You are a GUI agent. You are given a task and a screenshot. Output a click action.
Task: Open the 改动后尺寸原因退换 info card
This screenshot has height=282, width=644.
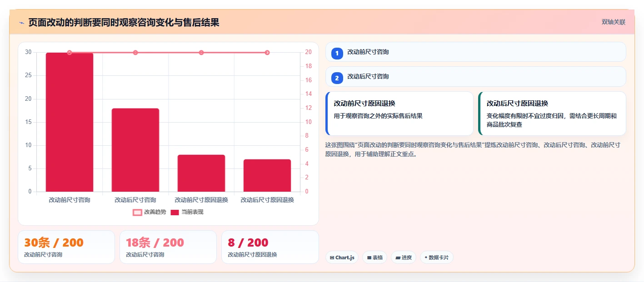pos(552,114)
